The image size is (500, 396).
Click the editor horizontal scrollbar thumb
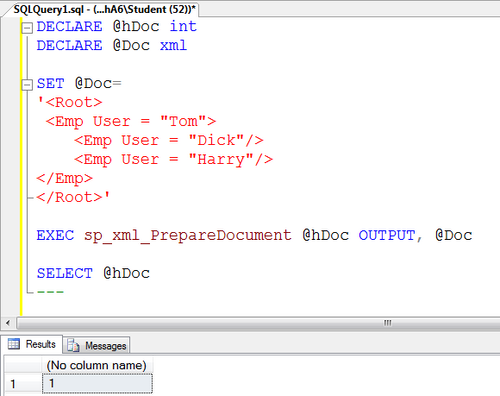[x=258, y=323]
